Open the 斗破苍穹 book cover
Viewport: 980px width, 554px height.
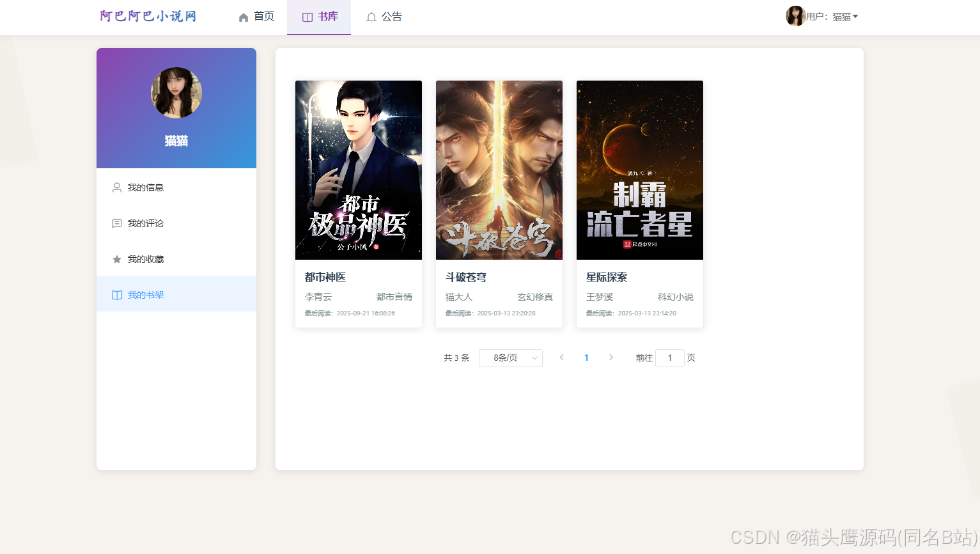coord(499,170)
